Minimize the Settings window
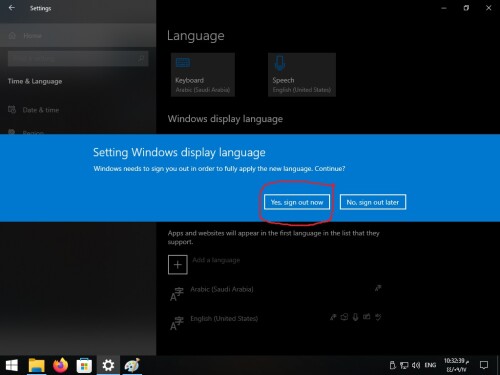 point(444,8)
